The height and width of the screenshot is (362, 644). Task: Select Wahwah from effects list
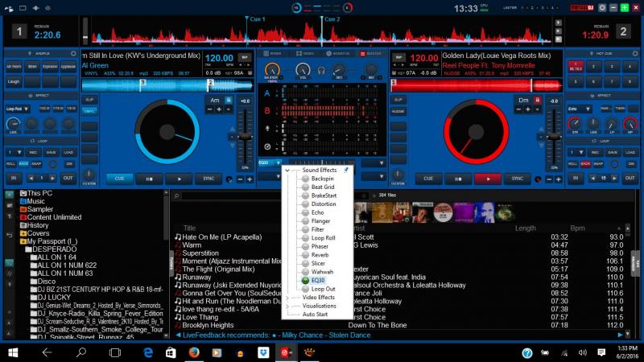click(322, 272)
